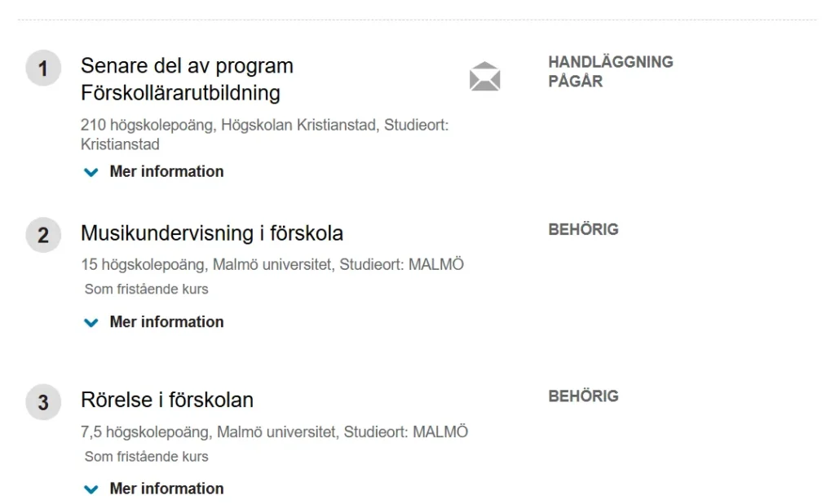Select the number 3 priority badge

[43, 402]
